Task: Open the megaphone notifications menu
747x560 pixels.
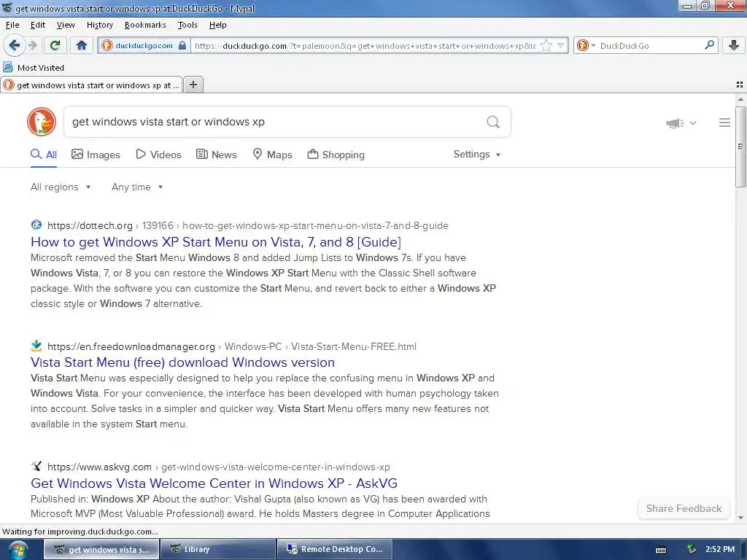Action: (x=681, y=123)
